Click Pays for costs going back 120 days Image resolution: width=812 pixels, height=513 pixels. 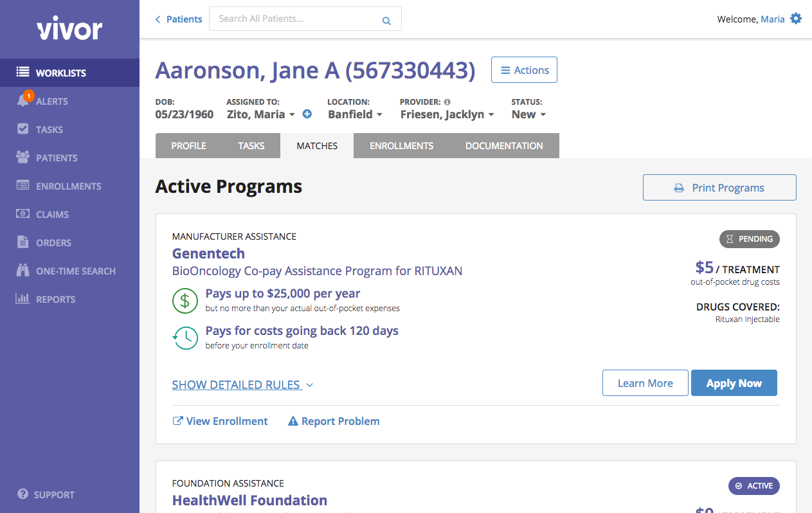[x=302, y=330]
